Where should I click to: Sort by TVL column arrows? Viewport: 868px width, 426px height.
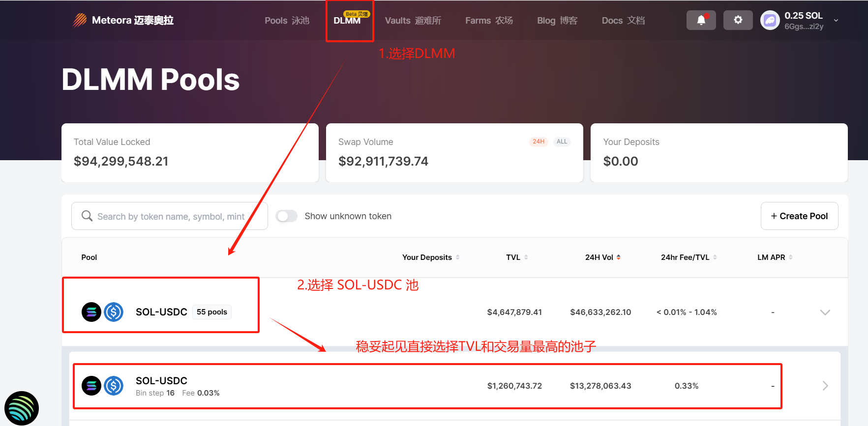point(526,257)
